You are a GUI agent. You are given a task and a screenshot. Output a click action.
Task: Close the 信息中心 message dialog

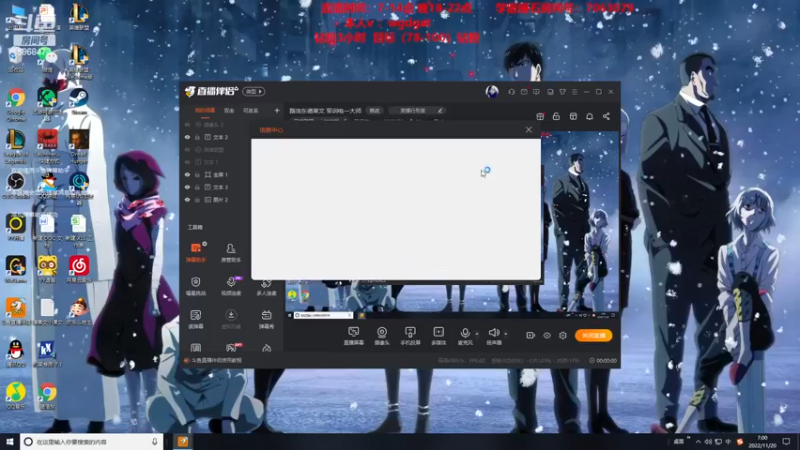[x=529, y=130]
